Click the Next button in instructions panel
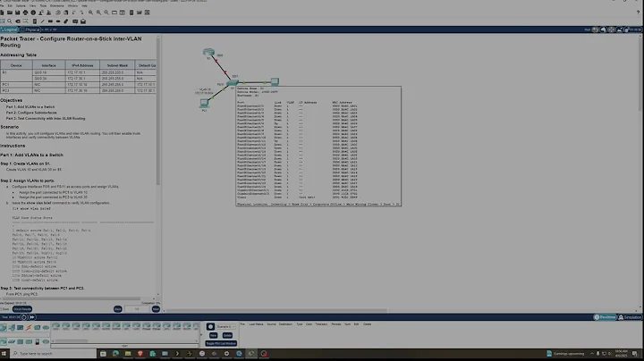The image size is (644, 361). (x=156, y=309)
